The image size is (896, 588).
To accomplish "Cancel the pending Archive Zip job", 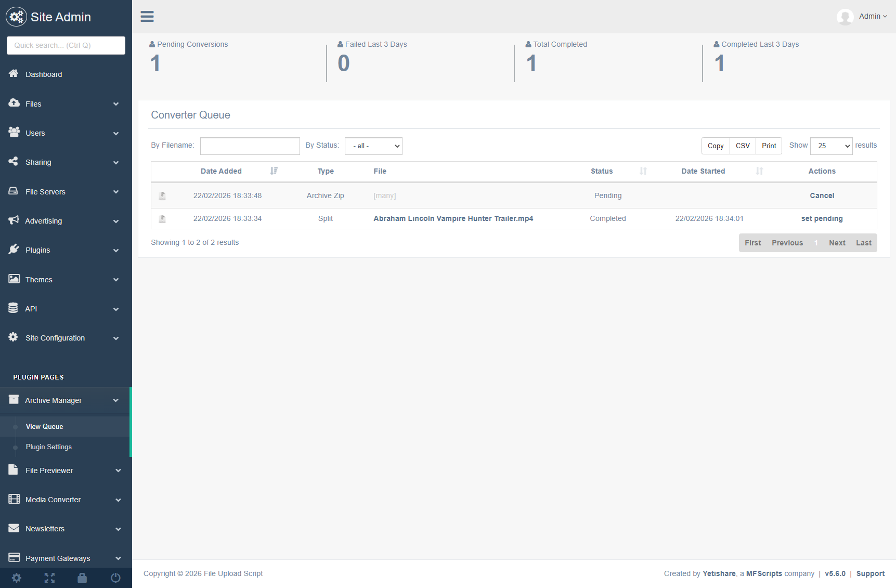I will tap(822, 195).
